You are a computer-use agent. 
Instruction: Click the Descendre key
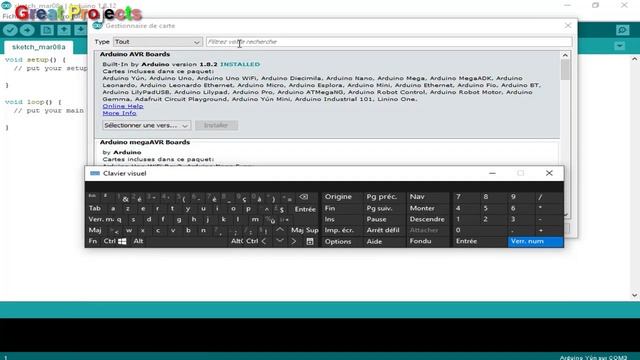(x=428, y=219)
